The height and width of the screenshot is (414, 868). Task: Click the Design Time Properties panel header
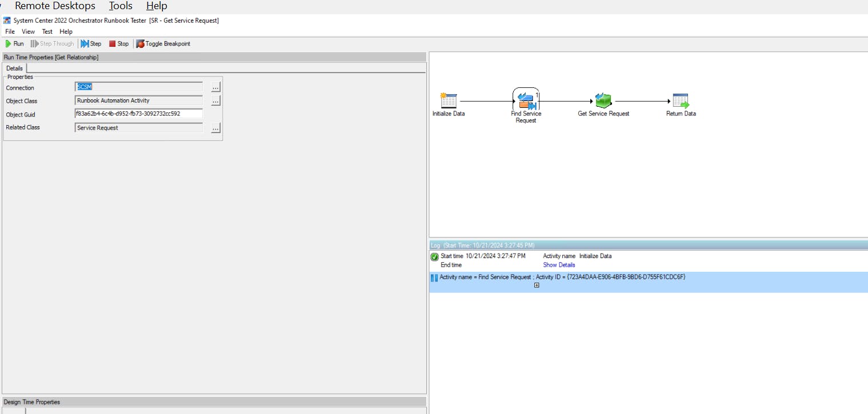pyautogui.click(x=214, y=402)
